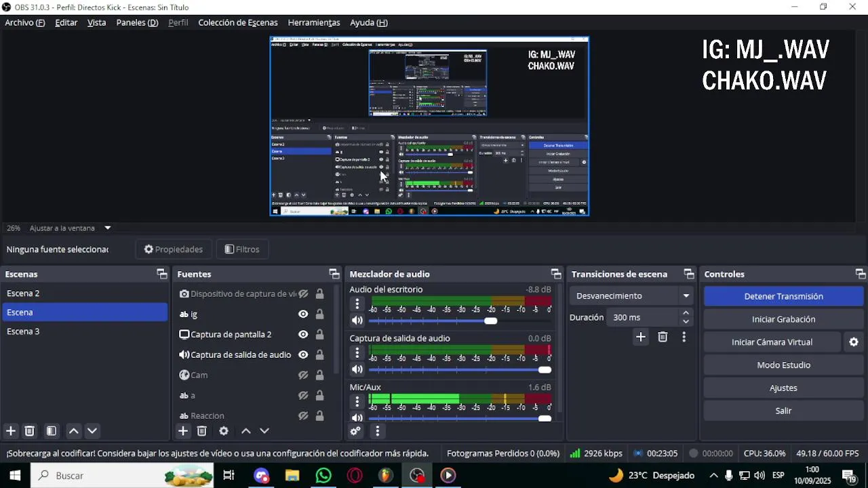The height and width of the screenshot is (488, 868).
Task: Adjust Captura de salida de audio volume slider
Action: (x=460, y=369)
